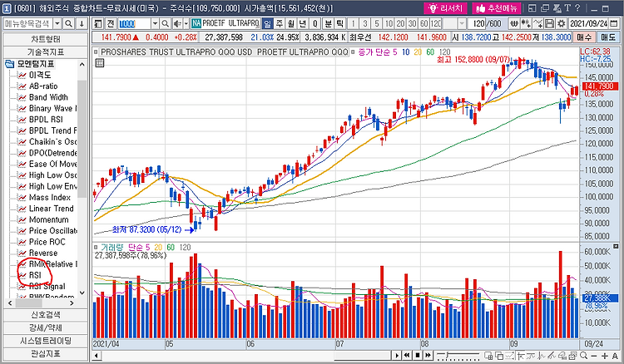
Task: Select the 틱 tick period button
Action: (x=339, y=23)
